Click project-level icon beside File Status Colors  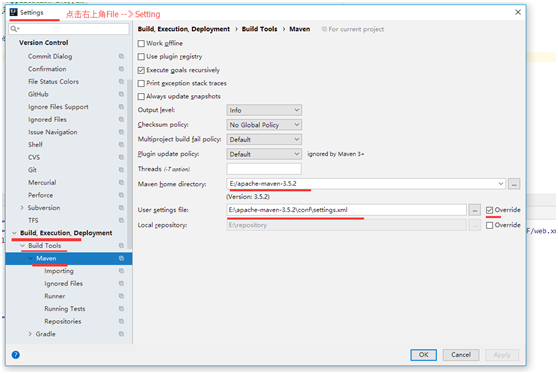(121, 81)
